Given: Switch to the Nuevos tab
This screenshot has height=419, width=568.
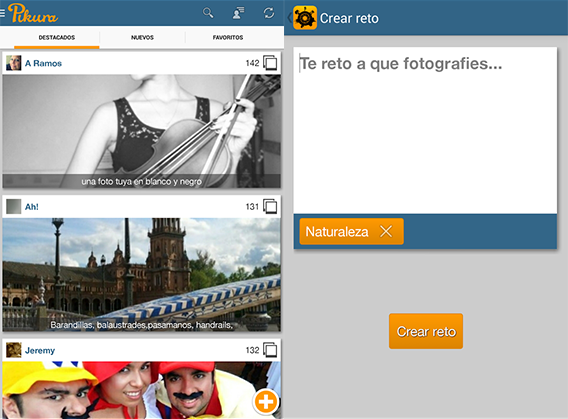Looking at the screenshot, I should coord(142,37).
